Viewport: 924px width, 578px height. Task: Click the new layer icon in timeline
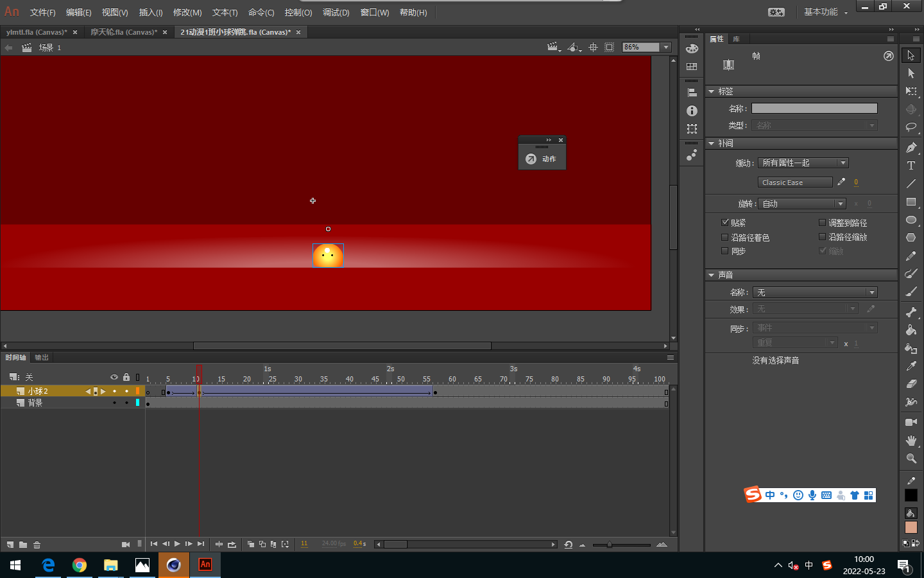[10, 545]
